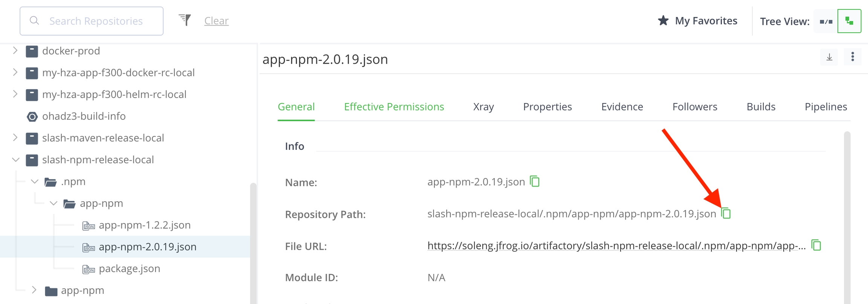Collapse the slash-npm-release-local repository
868x304 pixels.
(x=15, y=160)
